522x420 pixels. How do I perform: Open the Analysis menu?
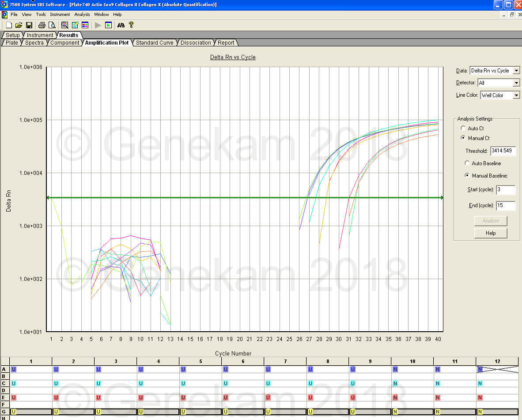[82, 15]
